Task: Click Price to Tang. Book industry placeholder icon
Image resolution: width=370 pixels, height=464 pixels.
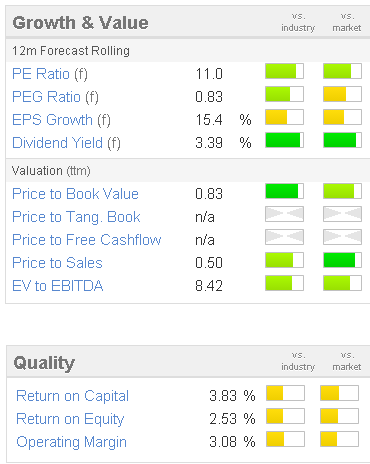Action: pos(284,214)
